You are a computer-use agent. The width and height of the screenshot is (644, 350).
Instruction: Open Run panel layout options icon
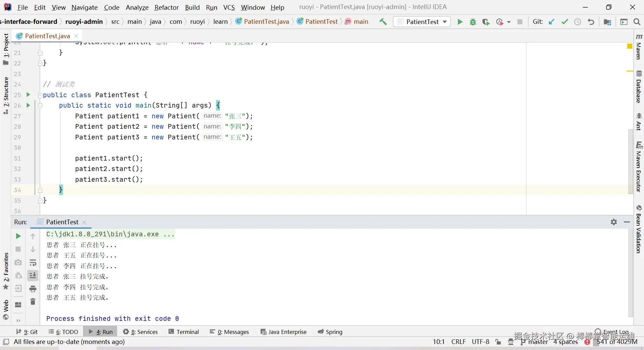pos(18,304)
